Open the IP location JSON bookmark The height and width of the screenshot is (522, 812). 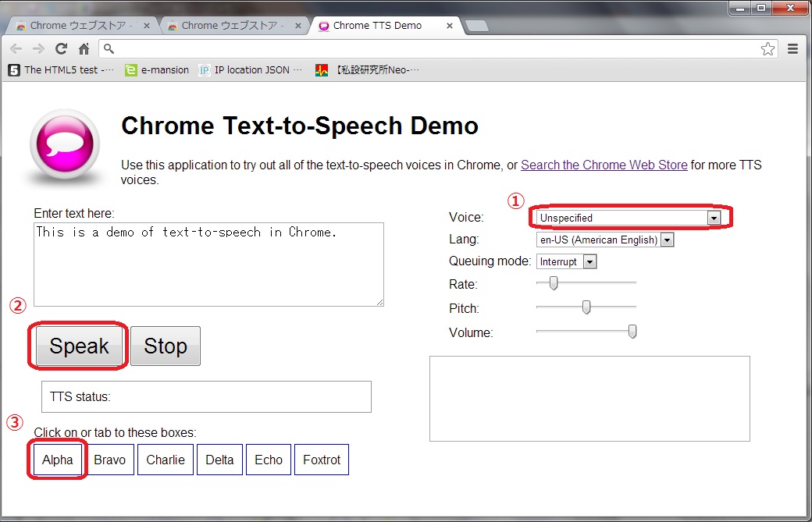250,70
